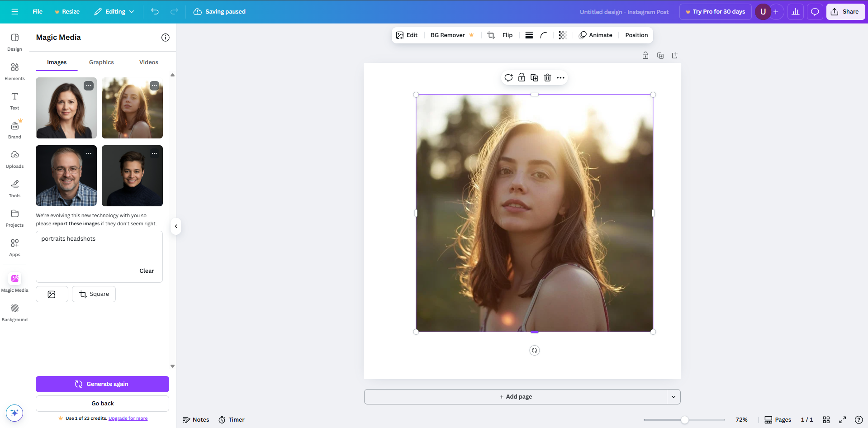Image resolution: width=868 pixels, height=428 pixels.
Task: Open the File menu
Action: click(38, 12)
